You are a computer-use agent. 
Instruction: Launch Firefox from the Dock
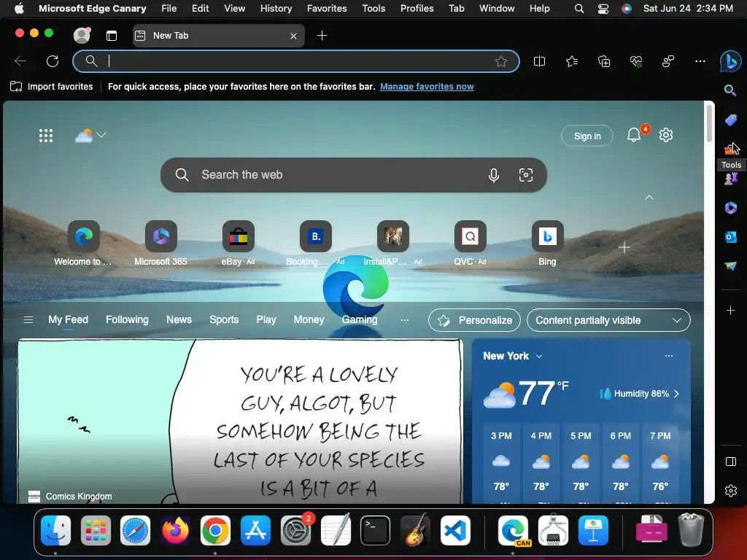pyautogui.click(x=175, y=531)
